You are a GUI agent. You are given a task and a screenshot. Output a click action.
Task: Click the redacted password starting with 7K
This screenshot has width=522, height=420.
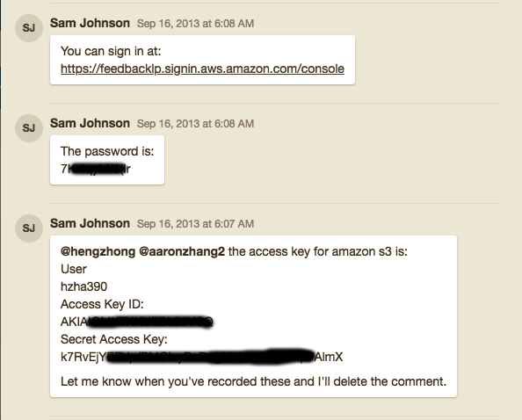point(96,169)
